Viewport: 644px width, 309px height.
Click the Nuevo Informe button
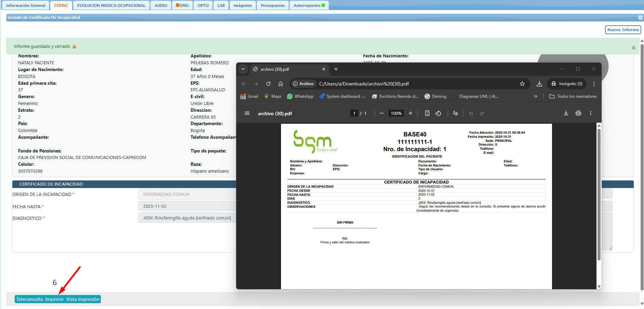[x=623, y=30]
